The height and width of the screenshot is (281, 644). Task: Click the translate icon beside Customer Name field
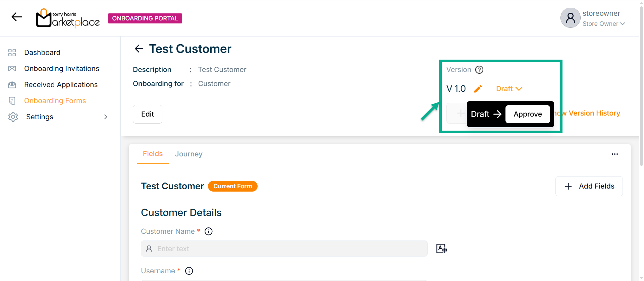pos(441,249)
